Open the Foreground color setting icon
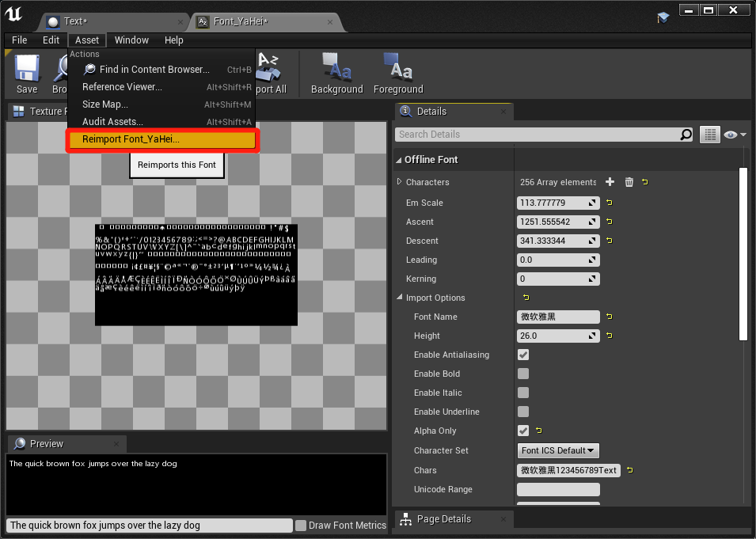This screenshot has width=756, height=539. pyautogui.click(x=397, y=70)
